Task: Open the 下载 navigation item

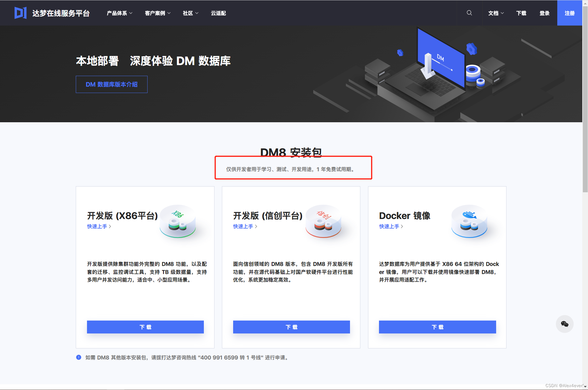Action: [521, 13]
